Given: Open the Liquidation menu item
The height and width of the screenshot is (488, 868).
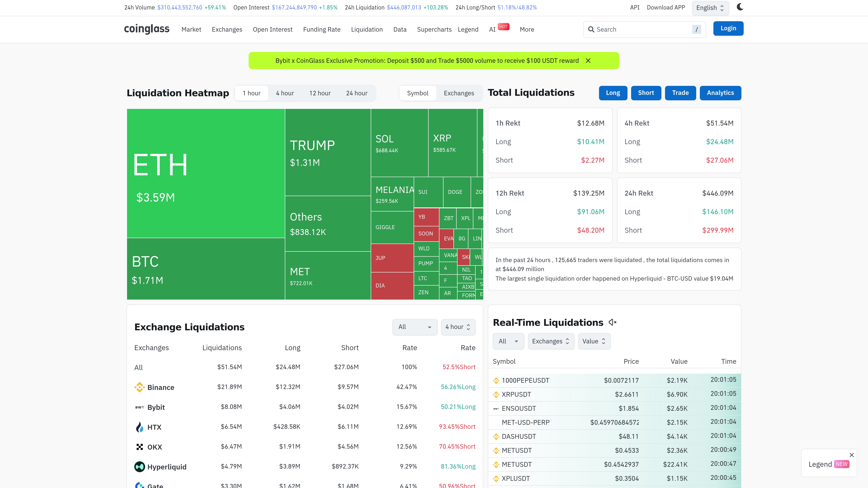Looking at the screenshot, I should click(x=367, y=29).
